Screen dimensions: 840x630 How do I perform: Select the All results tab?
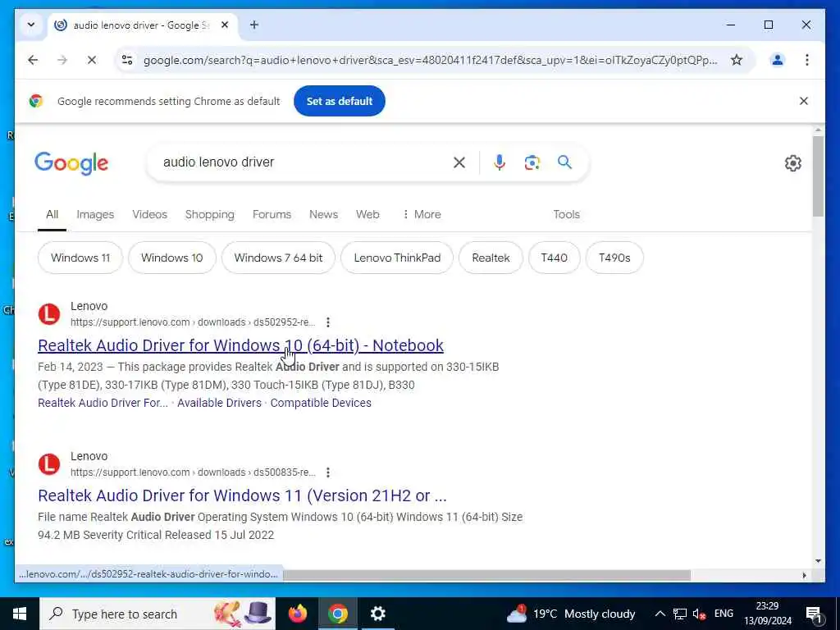coord(52,214)
